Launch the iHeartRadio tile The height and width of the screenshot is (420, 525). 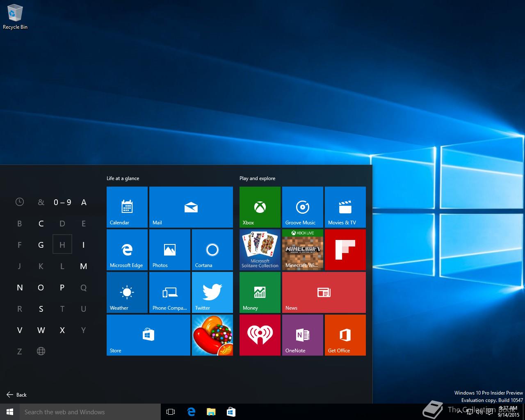coord(260,335)
